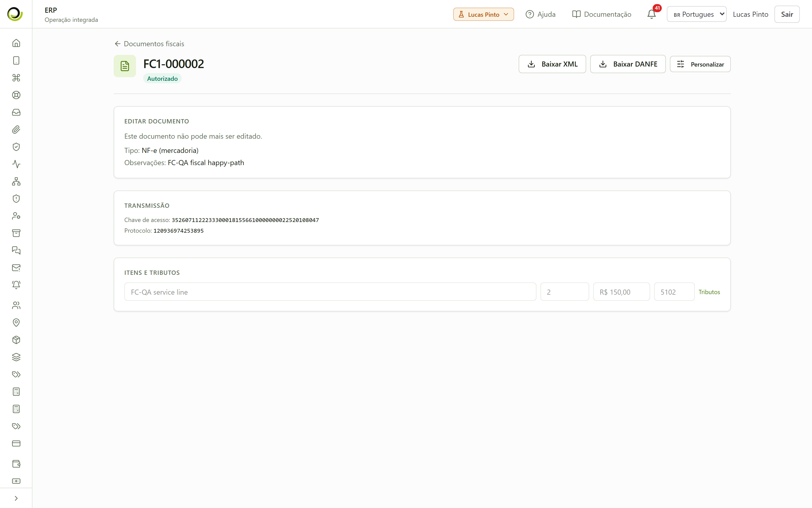Click the ERP logo in top-left

[15, 14]
